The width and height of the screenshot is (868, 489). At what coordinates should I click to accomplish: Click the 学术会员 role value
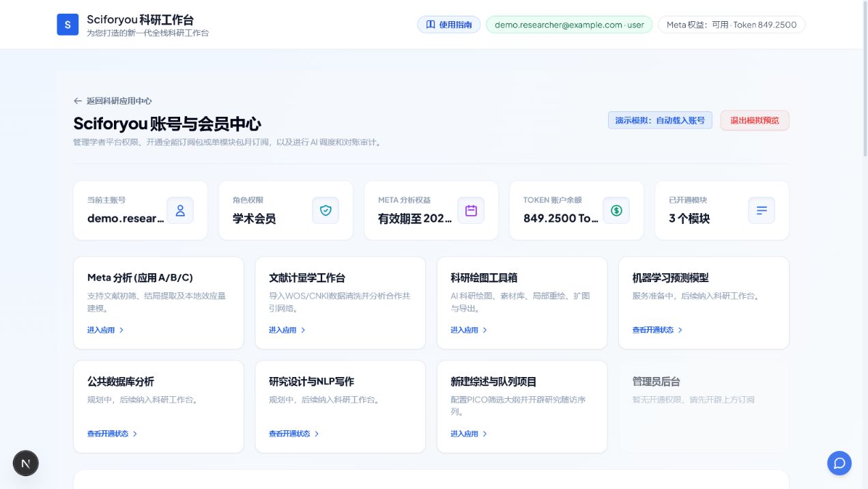coord(254,219)
